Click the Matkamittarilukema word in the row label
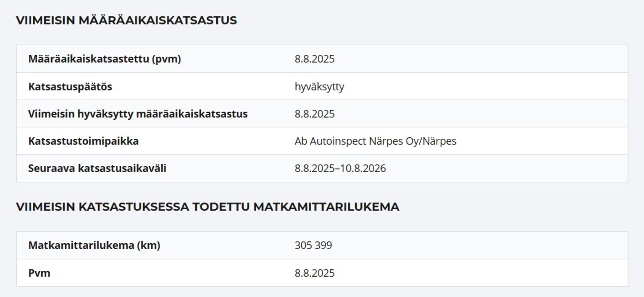Screen dimensions: 644x297 tap(81, 245)
